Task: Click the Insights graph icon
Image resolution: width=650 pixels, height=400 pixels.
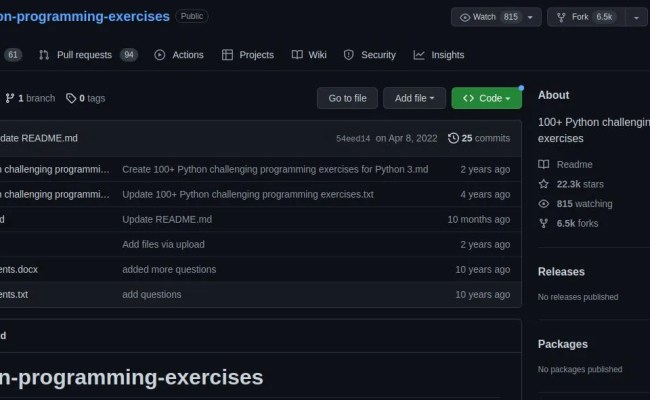Action: pos(419,55)
